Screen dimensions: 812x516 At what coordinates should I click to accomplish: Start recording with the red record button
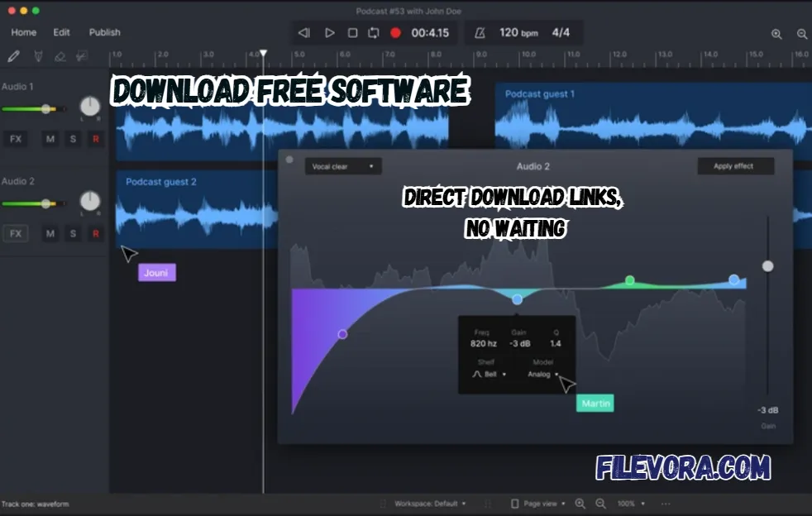(396, 33)
